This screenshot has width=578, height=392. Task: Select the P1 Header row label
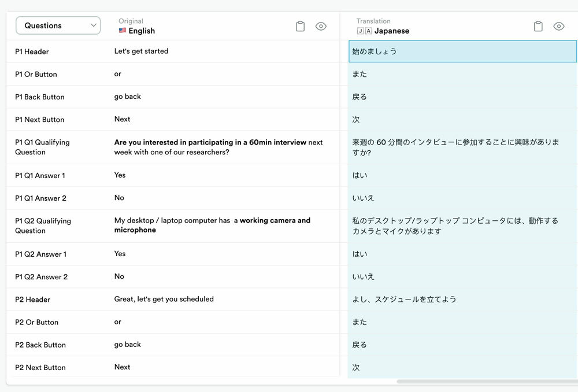pos(32,51)
